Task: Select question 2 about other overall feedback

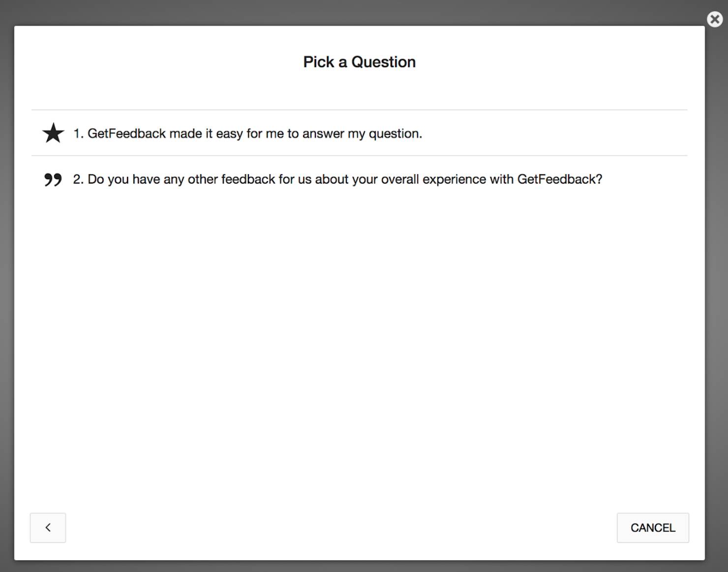Action: click(x=359, y=179)
